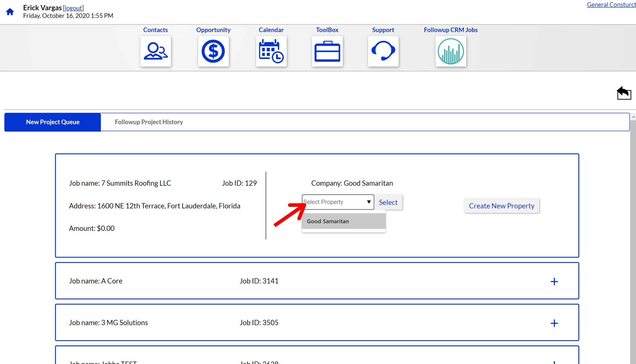Expand the A Core job row
The width and height of the screenshot is (636, 364).
click(554, 282)
